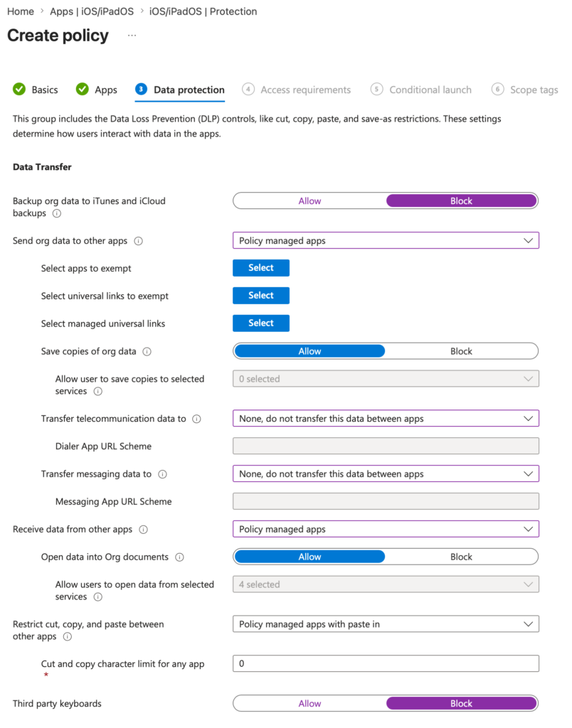The image size is (572, 728).
Task: Open info tooltip for Save copies of org data
Action: [147, 351]
